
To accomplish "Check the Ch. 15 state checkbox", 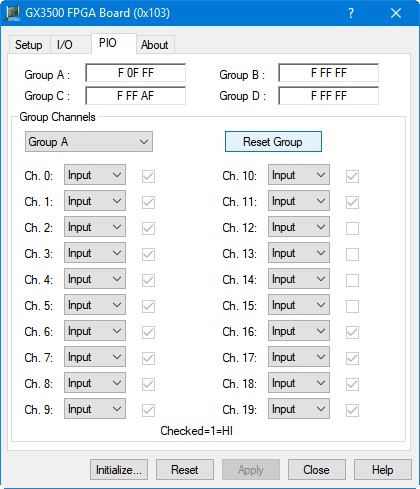I will pos(352,306).
